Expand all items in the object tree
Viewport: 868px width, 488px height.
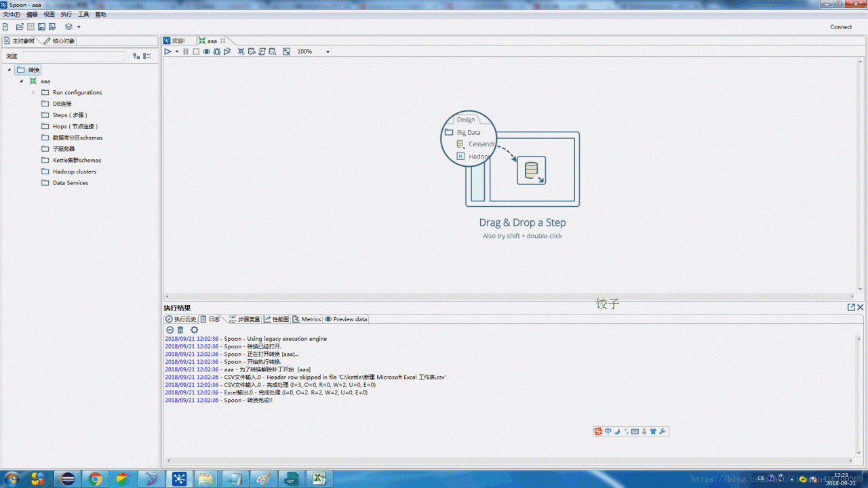pos(136,56)
